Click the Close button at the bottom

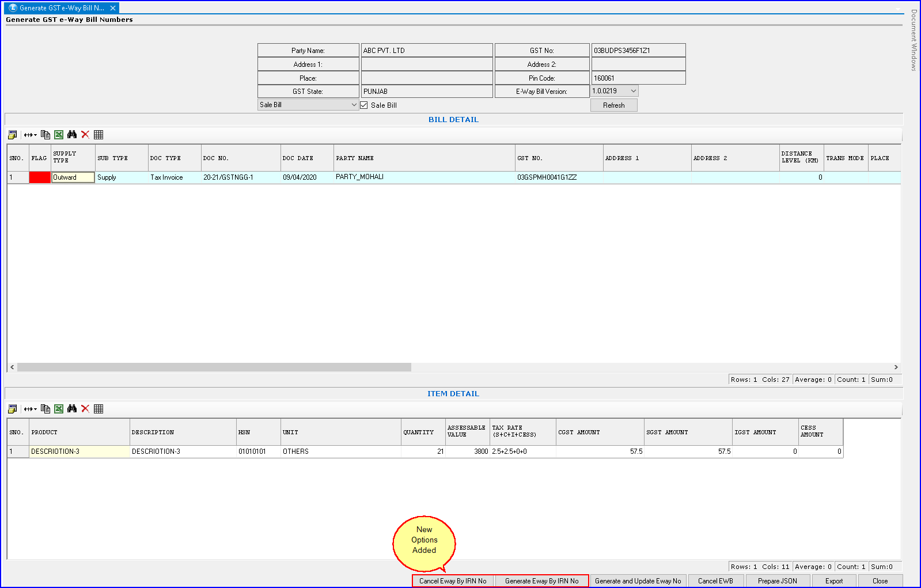pyautogui.click(x=880, y=581)
